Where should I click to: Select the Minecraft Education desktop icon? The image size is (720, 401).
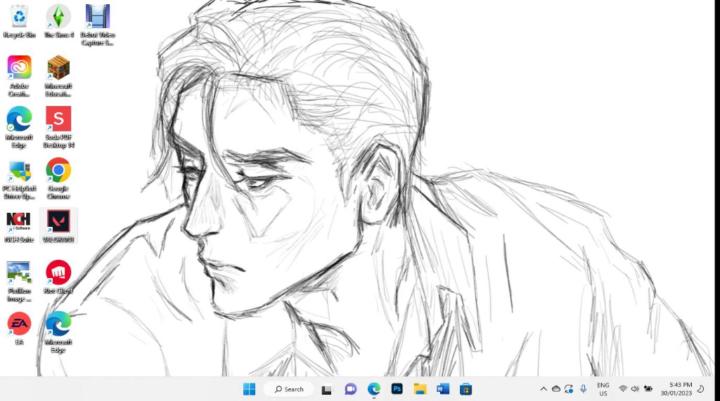(58, 68)
